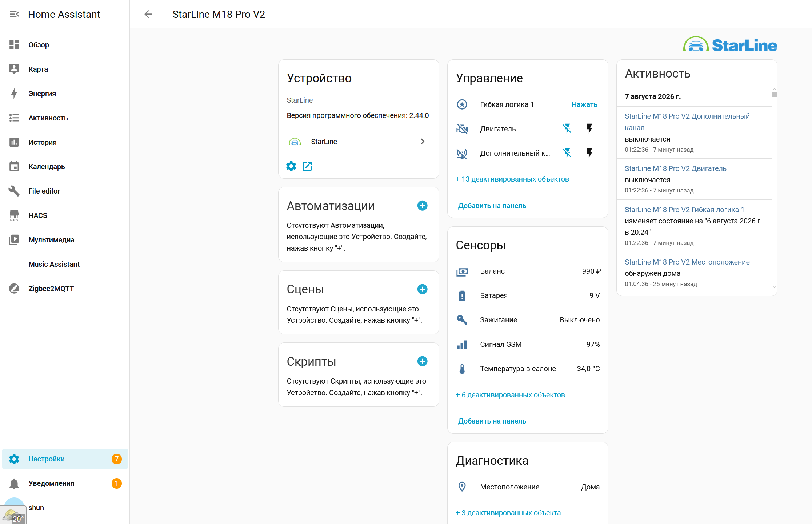The width and height of the screenshot is (812, 524).
Task: Open StarLine M18 Pro V2 Местоположение log link
Action: coord(687,262)
